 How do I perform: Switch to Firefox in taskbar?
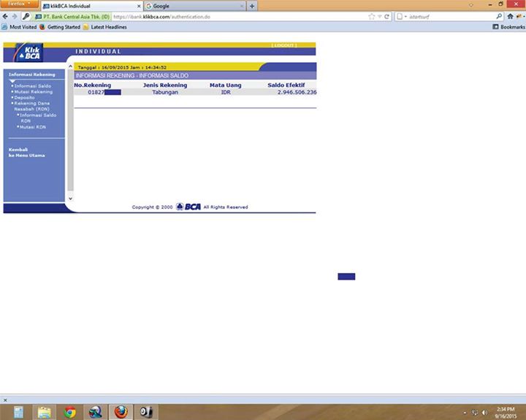pos(121,412)
